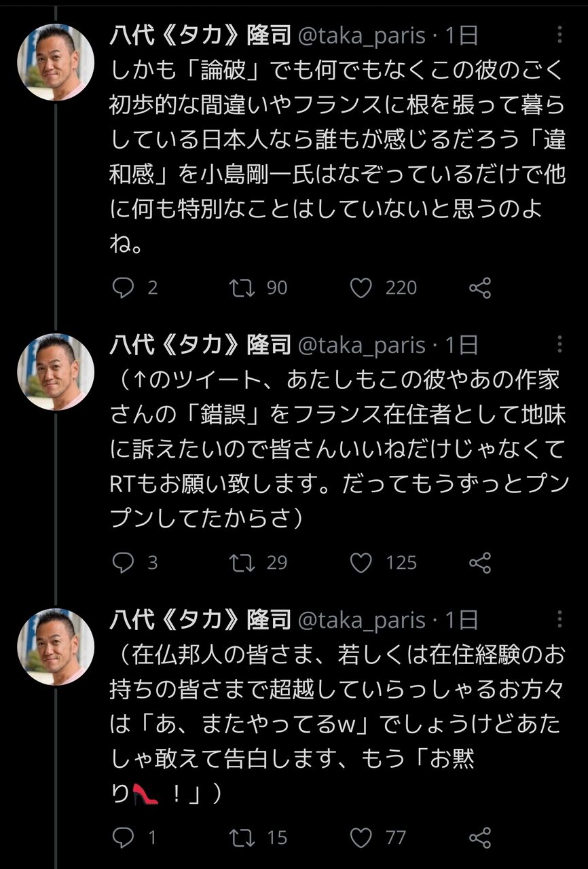This screenshot has height=869, width=588.
Task: Share the first tweet about 小島剛一氏
Action: [x=480, y=288]
